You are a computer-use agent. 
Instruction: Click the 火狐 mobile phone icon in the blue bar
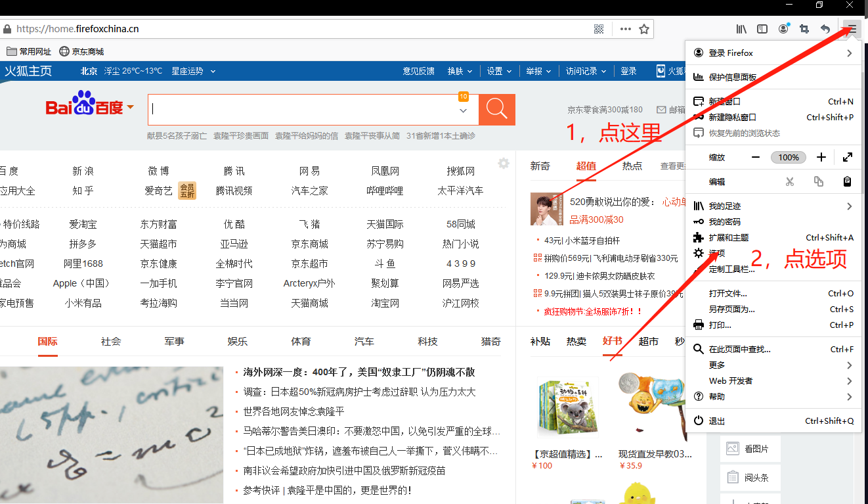point(661,71)
